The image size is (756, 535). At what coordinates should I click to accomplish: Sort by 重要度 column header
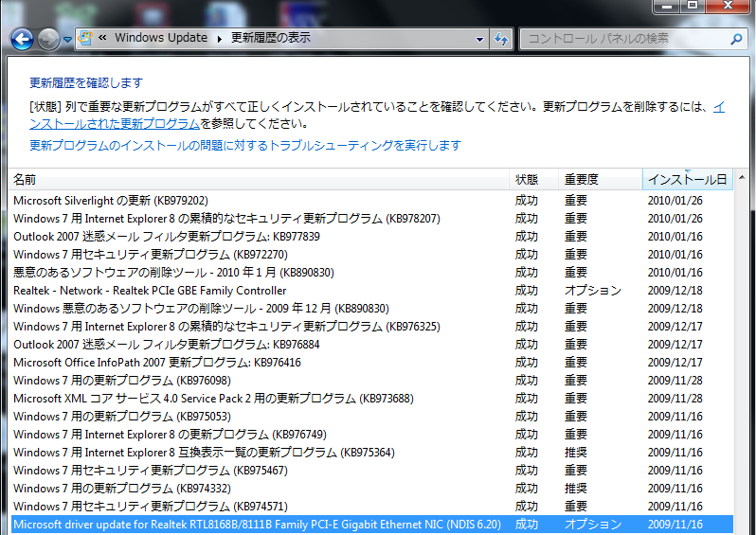click(x=601, y=179)
